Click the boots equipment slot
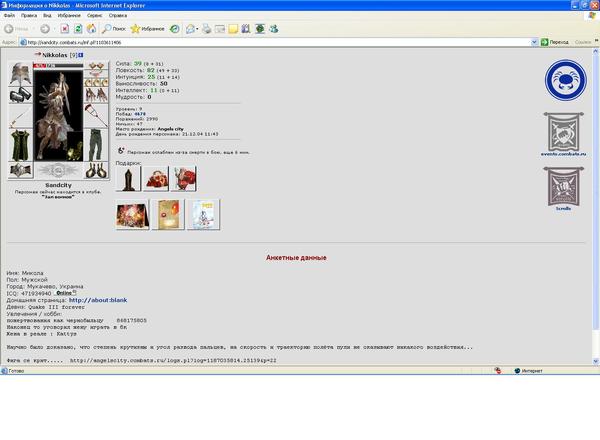This screenshot has height=440, width=600. coord(96,171)
